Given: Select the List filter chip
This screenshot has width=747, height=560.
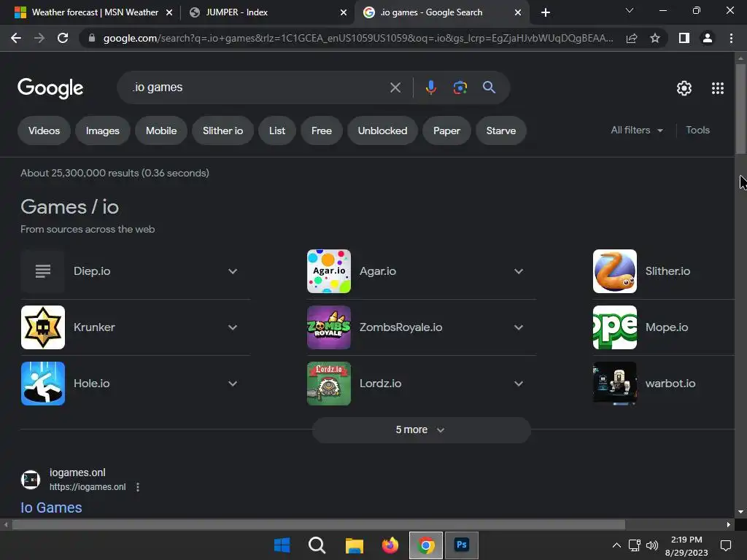Looking at the screenshot, I should [276, 131].
